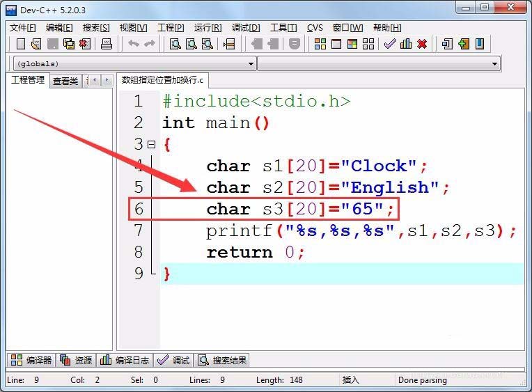Viewport: 532px width, 392px height.
Task: Open the 窗口[W] menu
Action: pyautogui.click(x=347, y=28)
